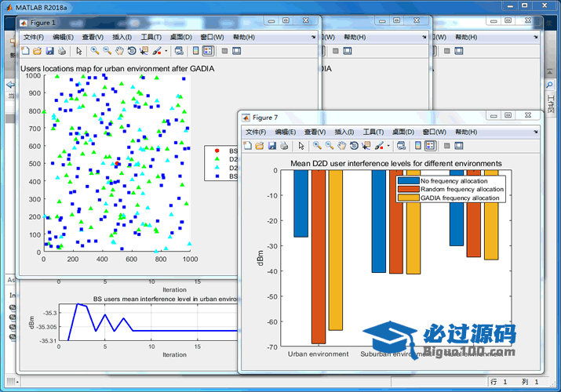This screenshot has height=392, width=561.
Task: Select Pan hand tool in Figure 7
Action: coord(341,146)
